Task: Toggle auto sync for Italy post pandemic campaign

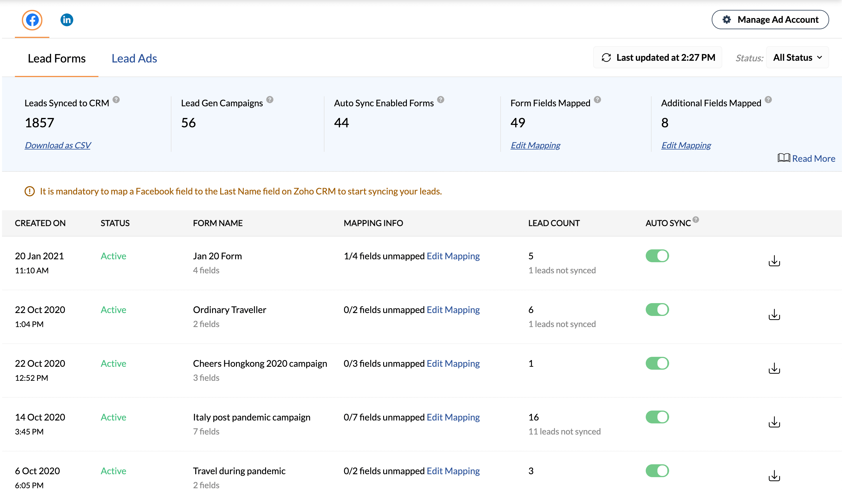Action: point(657,417)
